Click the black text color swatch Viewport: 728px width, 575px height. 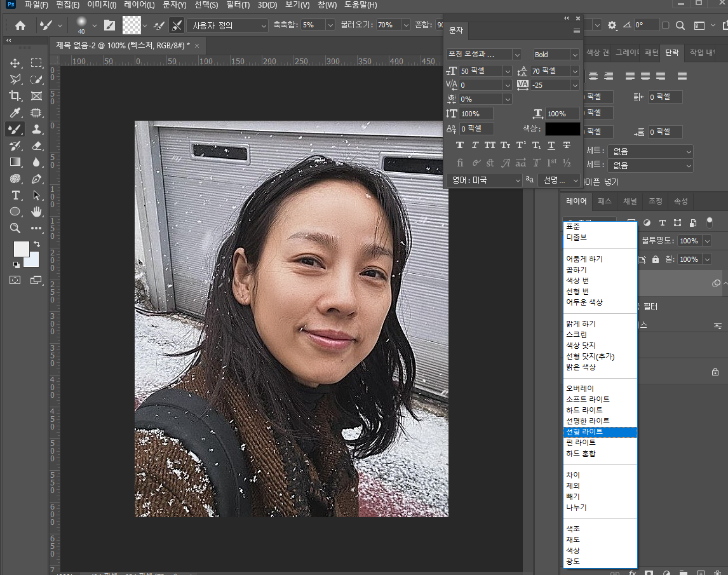click(562, 128)
